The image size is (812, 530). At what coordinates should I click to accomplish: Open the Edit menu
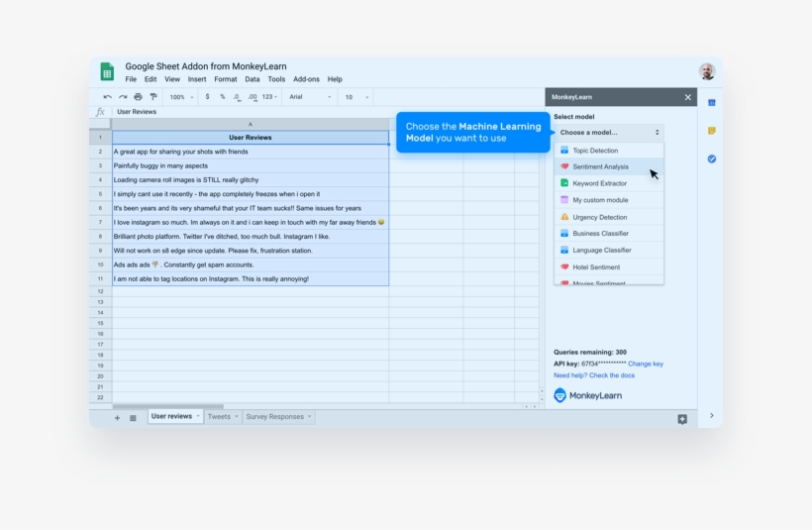point(151,79)
